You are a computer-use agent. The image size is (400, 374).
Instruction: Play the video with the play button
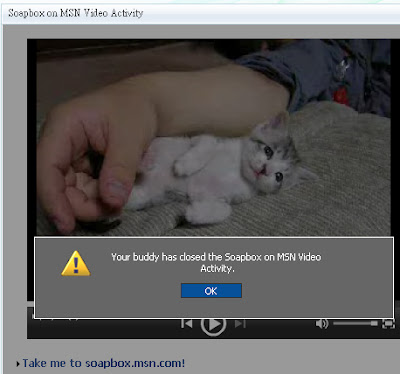point(213,324)
